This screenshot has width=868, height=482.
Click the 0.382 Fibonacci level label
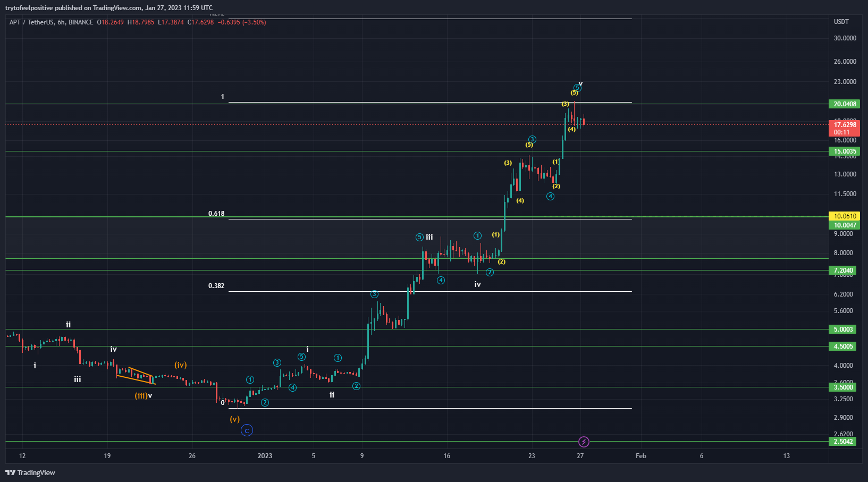pos(216,286)
